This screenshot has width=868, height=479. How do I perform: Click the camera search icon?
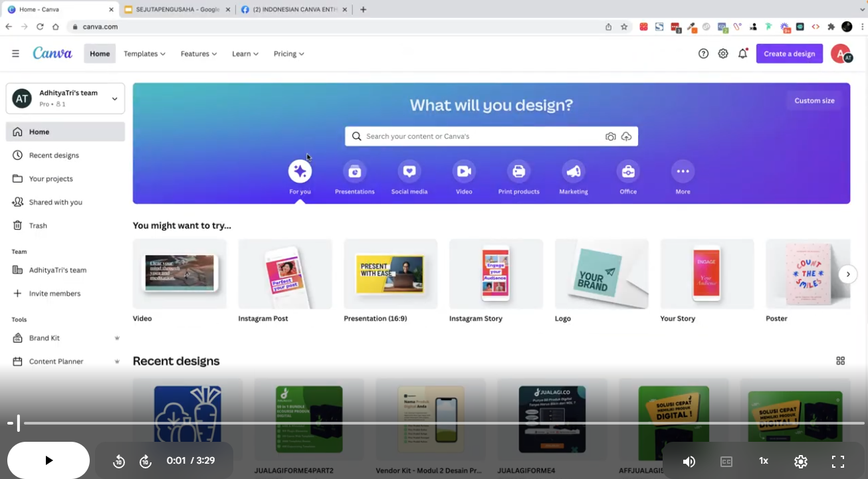point(610,136)
